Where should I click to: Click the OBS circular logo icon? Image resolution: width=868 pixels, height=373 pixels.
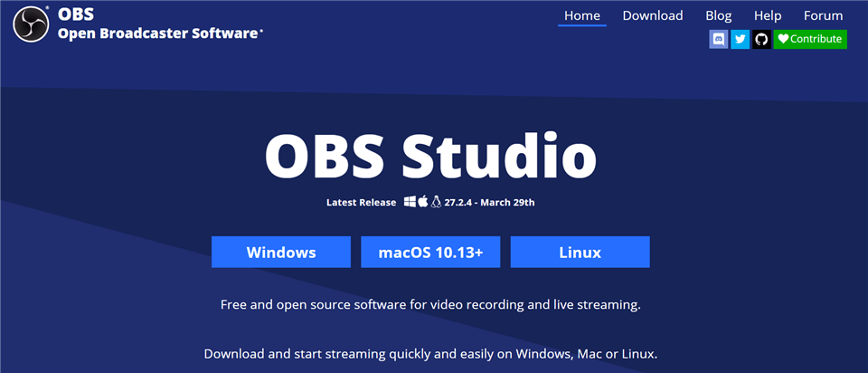tap(32, 24)
